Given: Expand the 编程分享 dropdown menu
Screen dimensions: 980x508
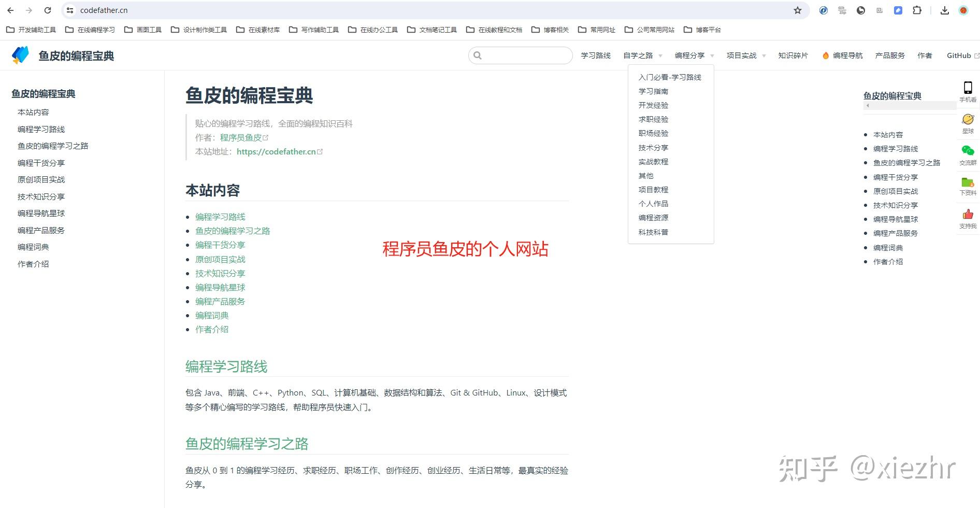Looking at the screenshot, I should point(695,55).
